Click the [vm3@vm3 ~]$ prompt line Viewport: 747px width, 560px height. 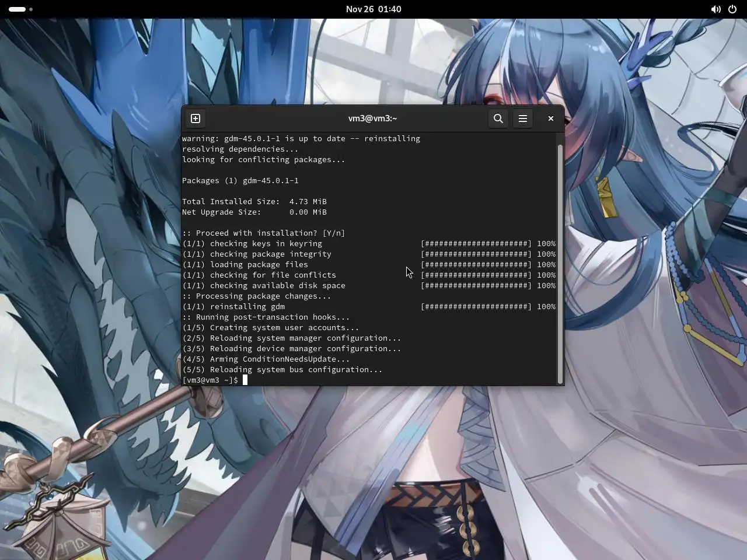click(210, 380)
